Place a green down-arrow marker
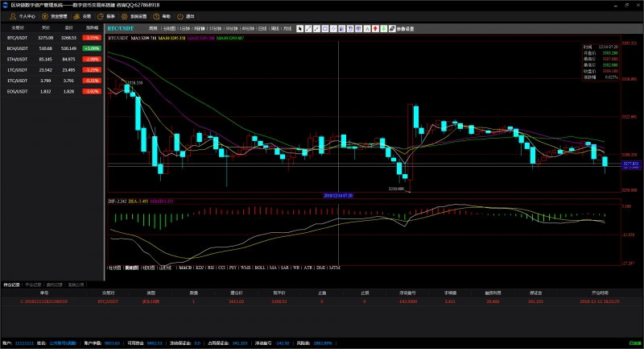The height and width of the screenshot is (349, 644). point(383,28)
